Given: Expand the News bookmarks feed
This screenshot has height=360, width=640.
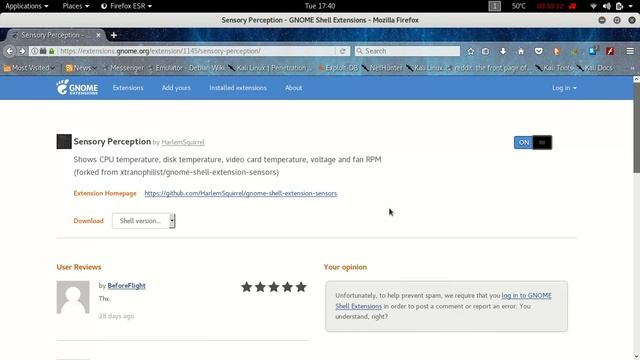Looking at the screenshot, I should 80,68.
